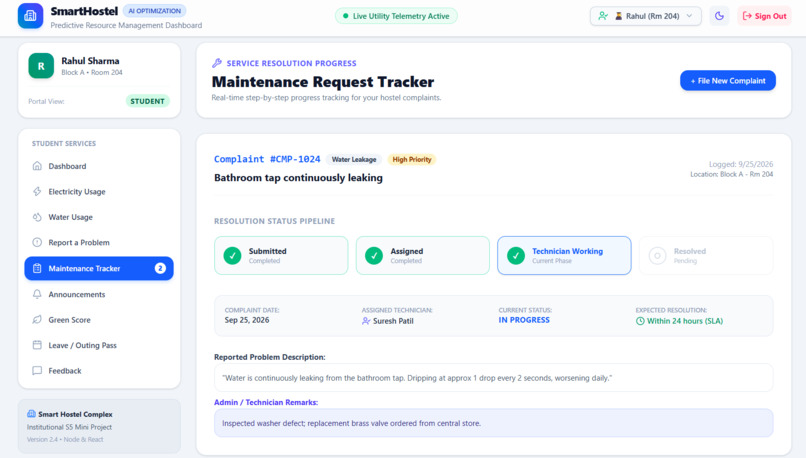
Task: Click the Live Utility Telemetry Active badge
Action: (396, 16)
